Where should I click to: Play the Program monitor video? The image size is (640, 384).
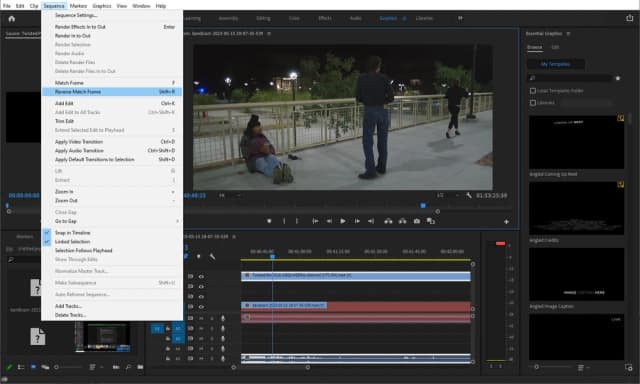point(343,221)
